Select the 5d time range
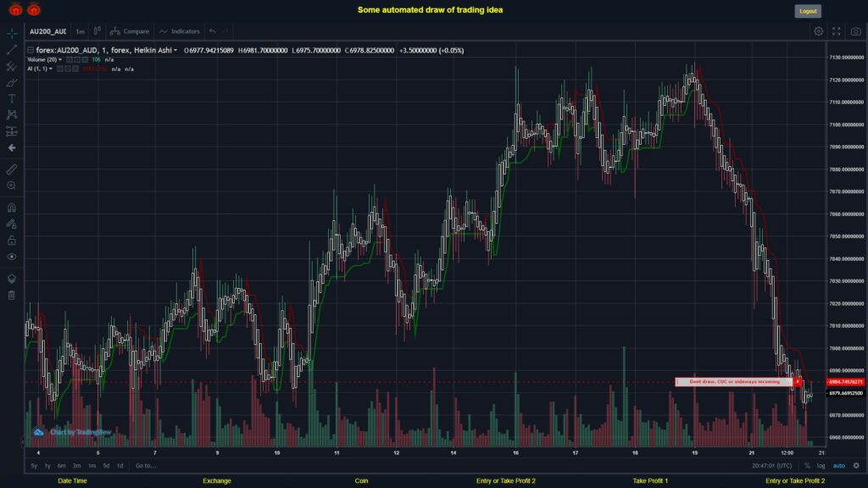The image size is (868, 488). click(106, 465)
